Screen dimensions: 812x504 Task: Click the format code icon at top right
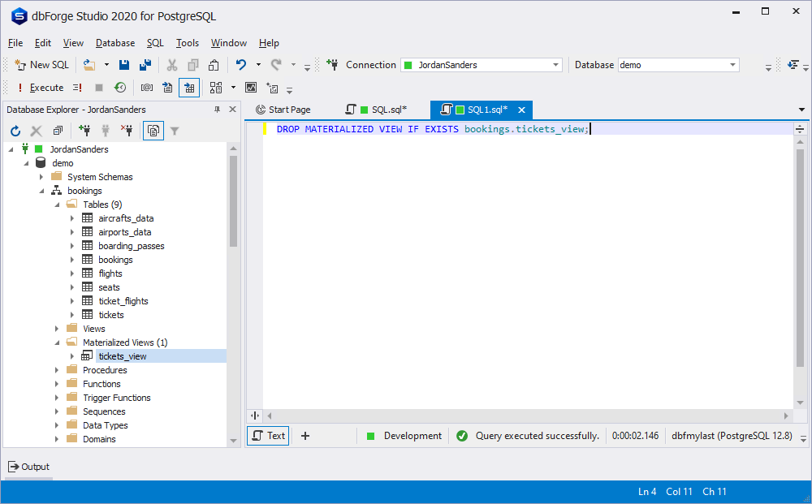tap(793, 65)
